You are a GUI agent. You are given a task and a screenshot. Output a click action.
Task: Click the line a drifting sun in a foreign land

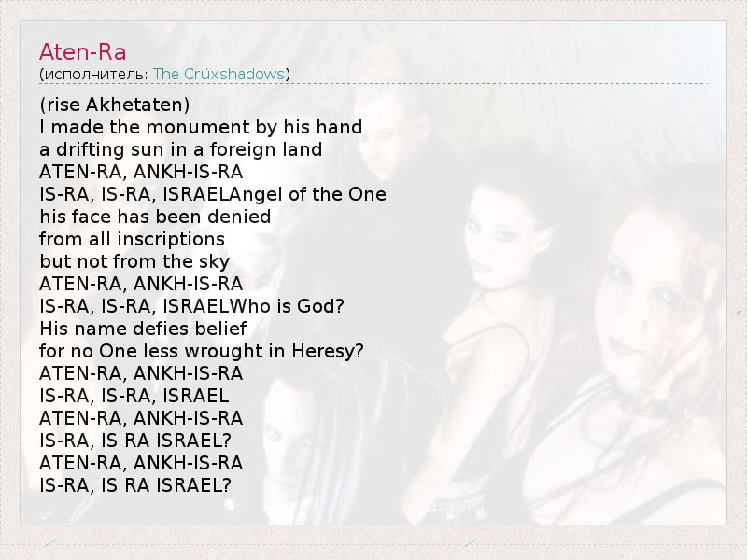coord(193,149)
